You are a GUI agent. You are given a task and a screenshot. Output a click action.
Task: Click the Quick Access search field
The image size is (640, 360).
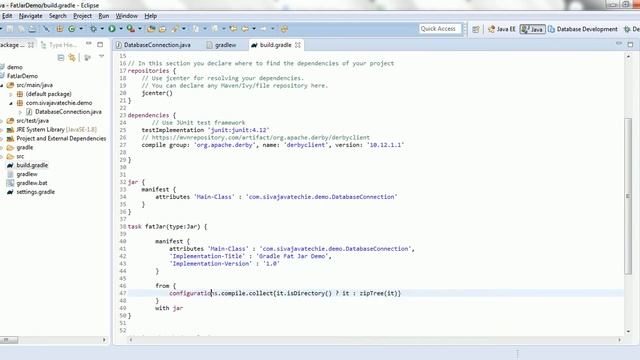(440, 29)
